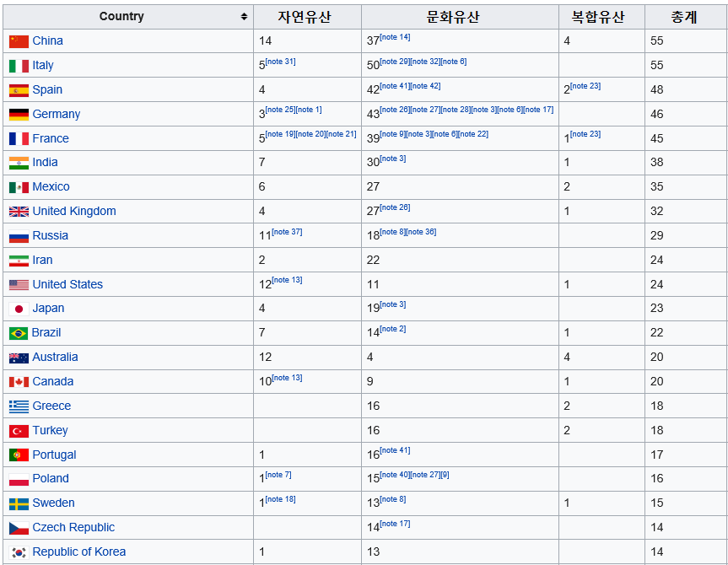Viewport: 728px width, 565px height.
Task: Open the China country link
Action: (x=48, y=40)
